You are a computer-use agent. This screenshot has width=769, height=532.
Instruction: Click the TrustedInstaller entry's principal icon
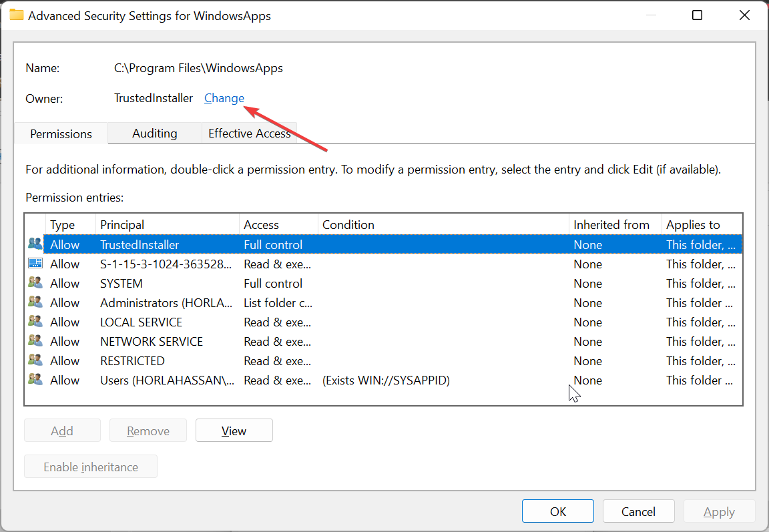35,244
